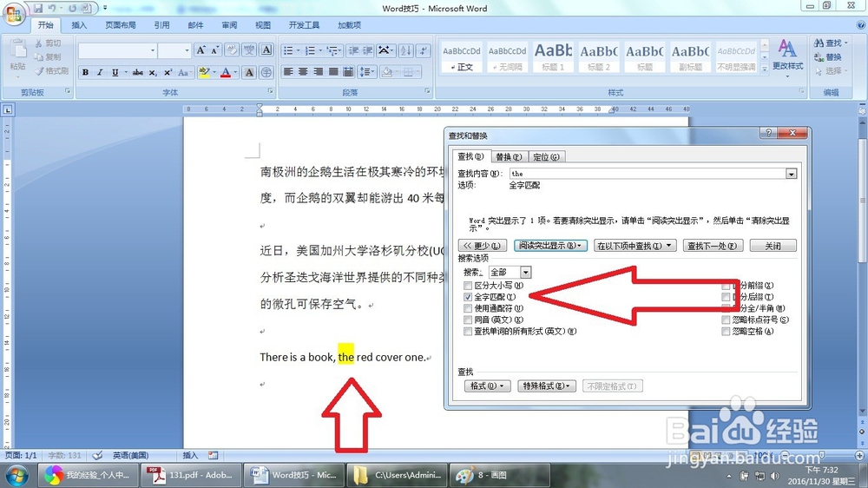The image size is (868, 488).
Task: Click the numbered list icon
Action: [x=310, y=51]
